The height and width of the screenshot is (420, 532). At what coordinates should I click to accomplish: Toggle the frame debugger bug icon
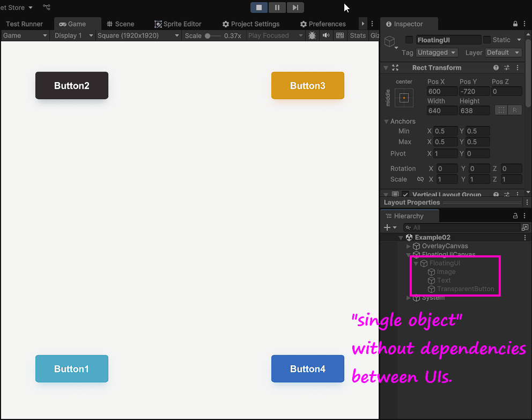tap(312, 35)
